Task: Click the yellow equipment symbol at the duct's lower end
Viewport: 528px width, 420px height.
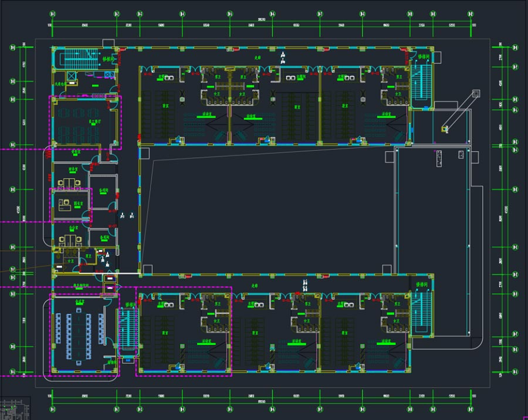Action: pos(445,128)
